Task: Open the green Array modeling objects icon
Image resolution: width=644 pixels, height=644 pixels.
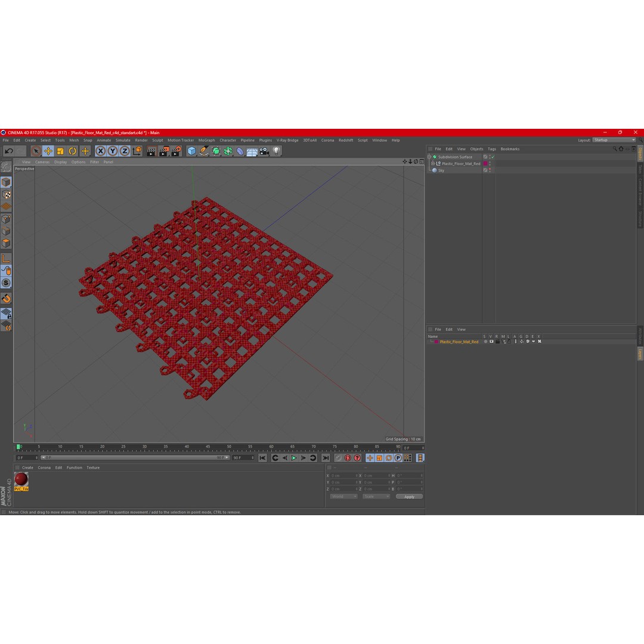Action: pyautogui.click(x=228, y=151)
